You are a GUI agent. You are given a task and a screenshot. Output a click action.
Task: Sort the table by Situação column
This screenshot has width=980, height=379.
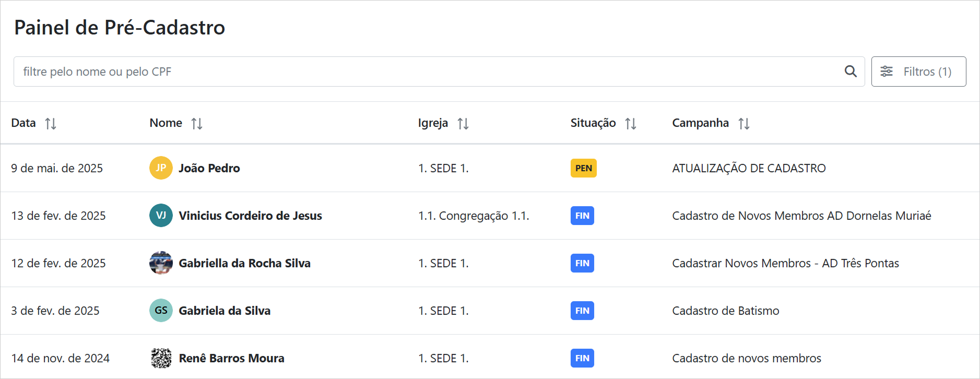631,124
